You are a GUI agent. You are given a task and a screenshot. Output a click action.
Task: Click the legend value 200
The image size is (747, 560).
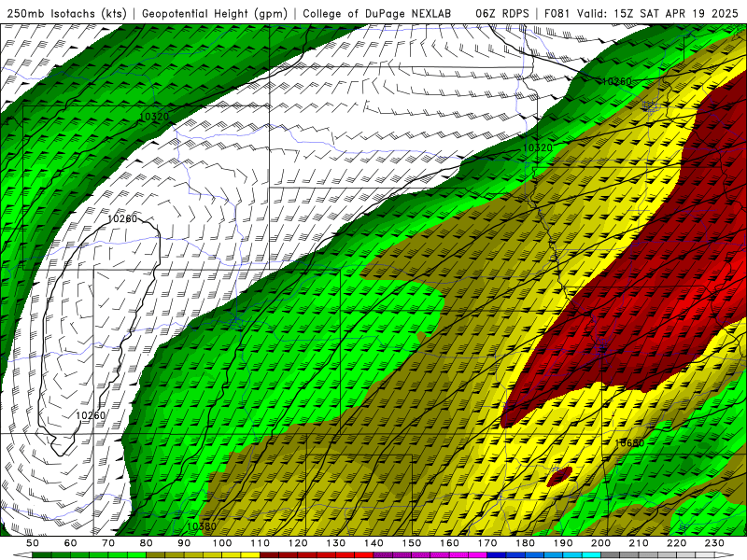600,543
